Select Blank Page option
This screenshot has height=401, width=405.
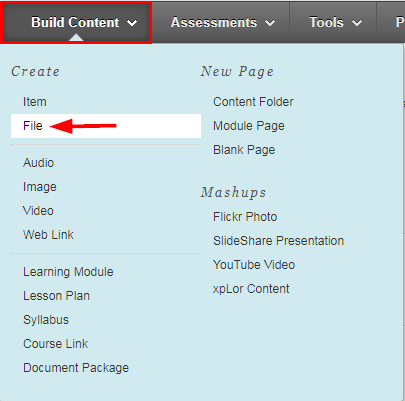[244, 150]
